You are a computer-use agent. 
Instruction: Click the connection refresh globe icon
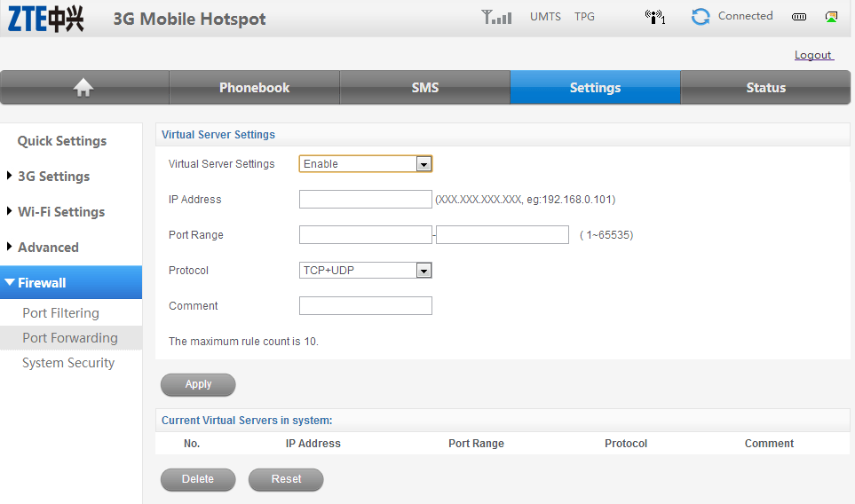click(x=701, y=17)
